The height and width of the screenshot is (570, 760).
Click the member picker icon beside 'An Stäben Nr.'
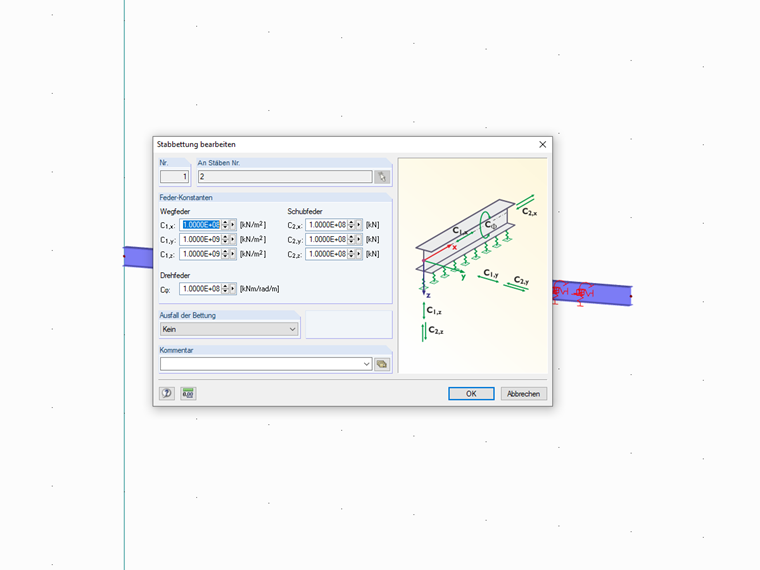click(382, 177)
